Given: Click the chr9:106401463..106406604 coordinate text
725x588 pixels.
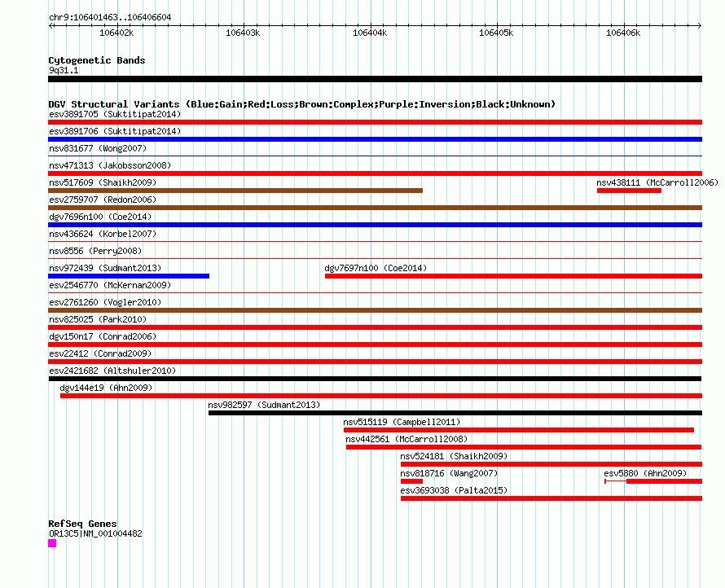Looking at the screenshot, I should [110, 17].
